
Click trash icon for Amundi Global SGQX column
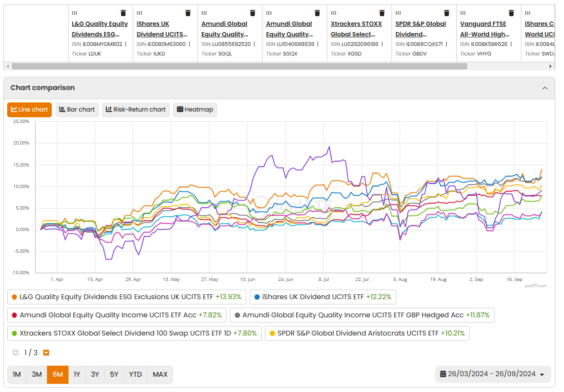317,13
